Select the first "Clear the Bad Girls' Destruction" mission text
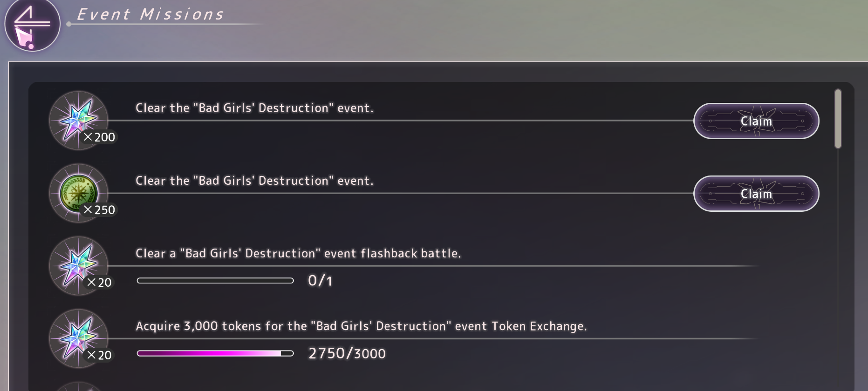868x391 pixels. 254,108
